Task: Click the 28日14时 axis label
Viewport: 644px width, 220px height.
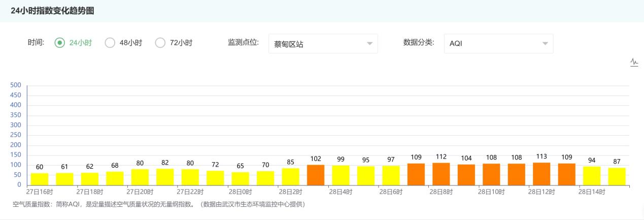Action: pyautogui.click(x=592, y=192)
